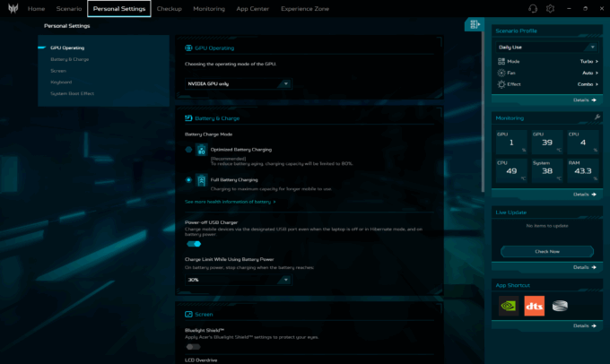Click the GPU usage 1% monitoring tile
610x364 pixels.
511,142
